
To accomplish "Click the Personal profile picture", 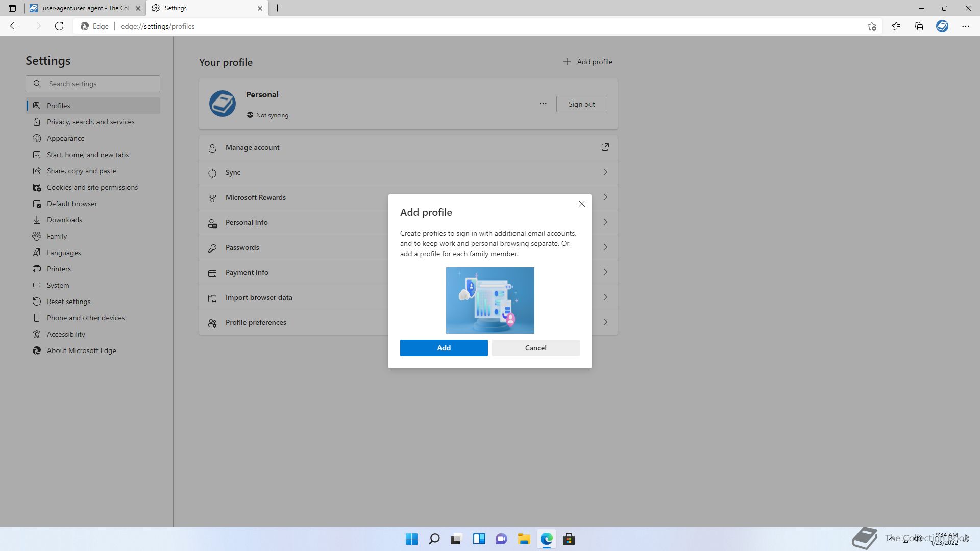I will coord(223,104).
